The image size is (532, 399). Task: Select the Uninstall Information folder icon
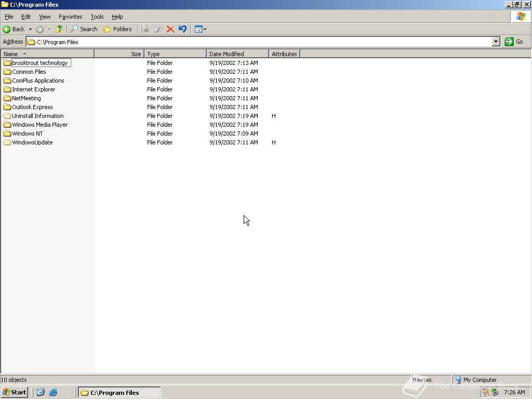pyautogui.click(x=7, y=116)
